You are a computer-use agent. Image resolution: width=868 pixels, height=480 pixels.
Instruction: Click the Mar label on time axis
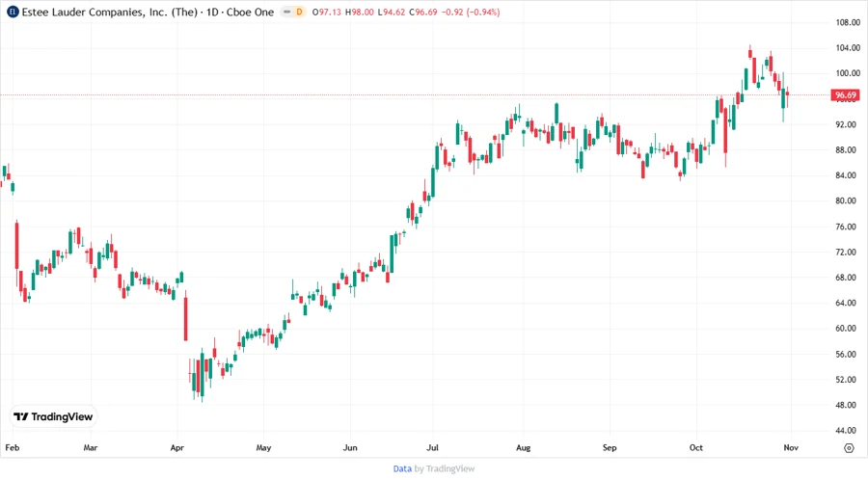[91, 447]
